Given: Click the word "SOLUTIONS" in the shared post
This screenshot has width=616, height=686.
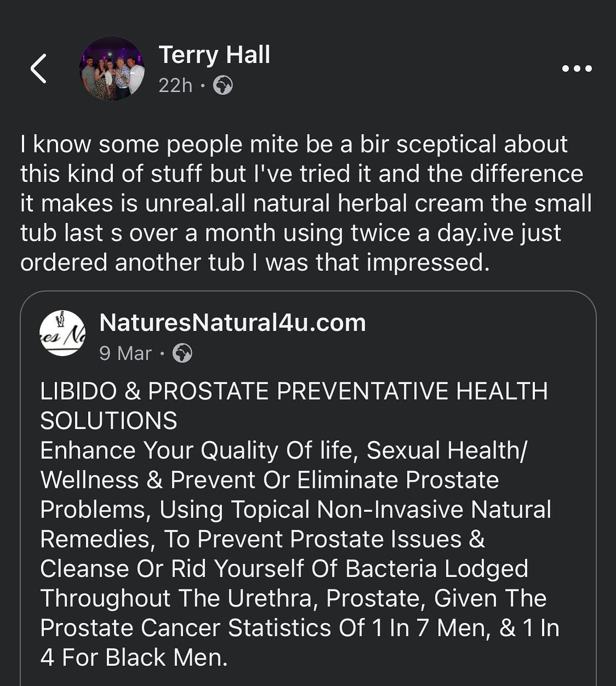Looking at the screenshot, I should (x=108, y=421).
